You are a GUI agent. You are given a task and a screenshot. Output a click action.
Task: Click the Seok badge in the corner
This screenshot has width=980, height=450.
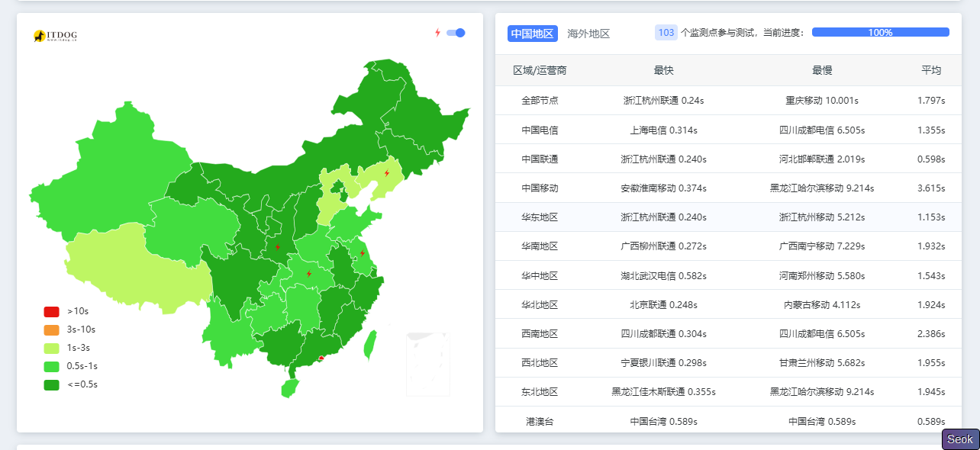960,439
